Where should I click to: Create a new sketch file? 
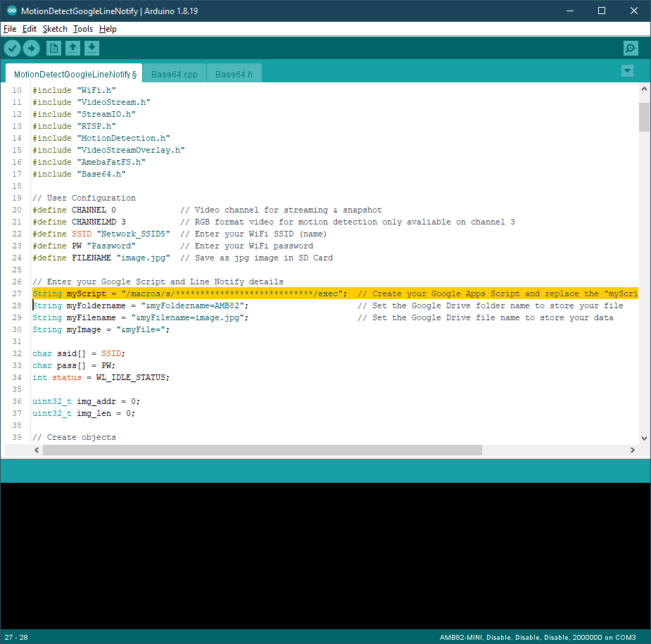(x=53, y=49)
